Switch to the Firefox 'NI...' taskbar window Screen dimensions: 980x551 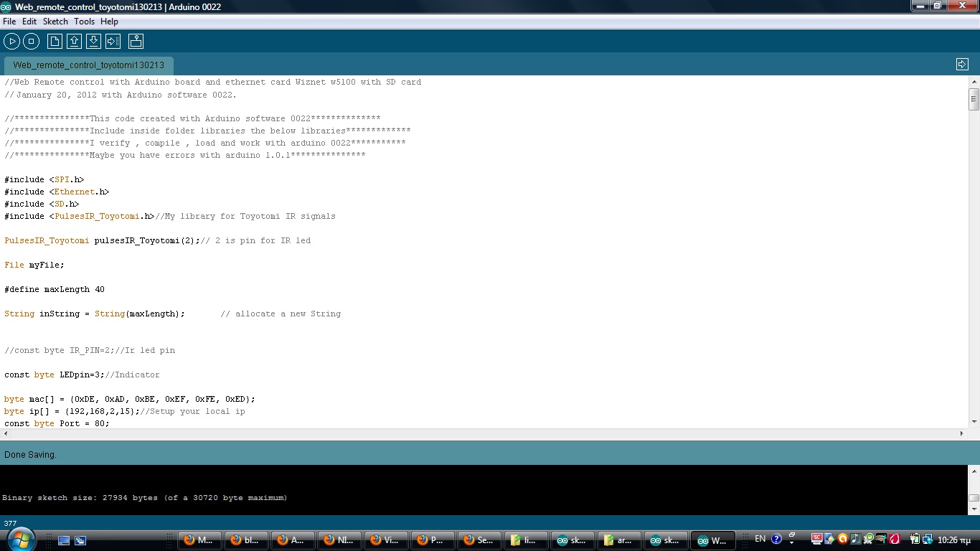click(339, 540)
